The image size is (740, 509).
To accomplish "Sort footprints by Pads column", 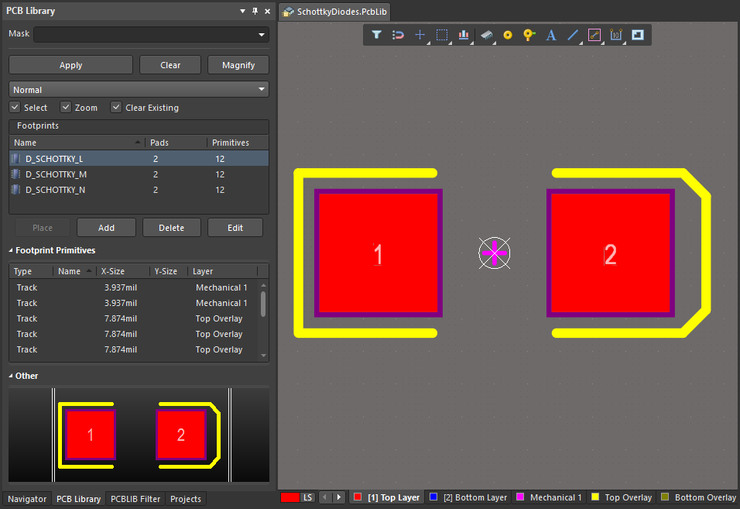I will click(x=176, y=142).
